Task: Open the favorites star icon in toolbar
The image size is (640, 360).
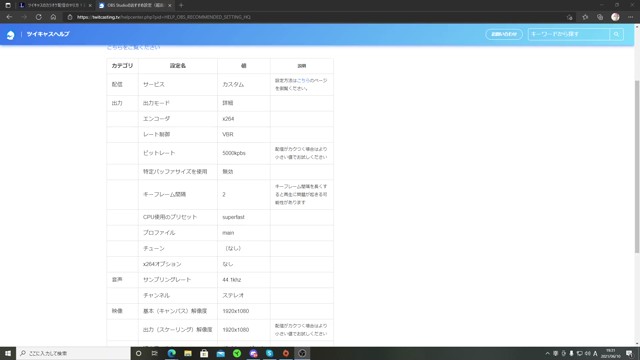Action: pyautogui.click(x=585, y=17)
